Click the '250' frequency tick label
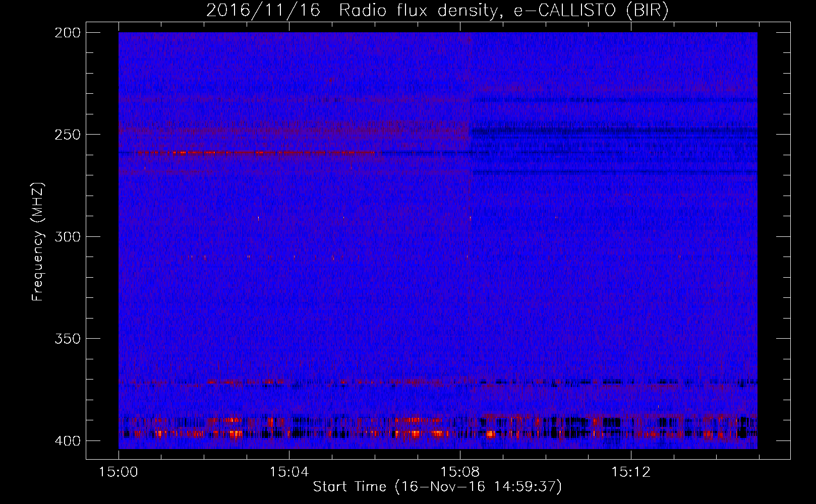This screenshot has width=816, height=504. 67,135
